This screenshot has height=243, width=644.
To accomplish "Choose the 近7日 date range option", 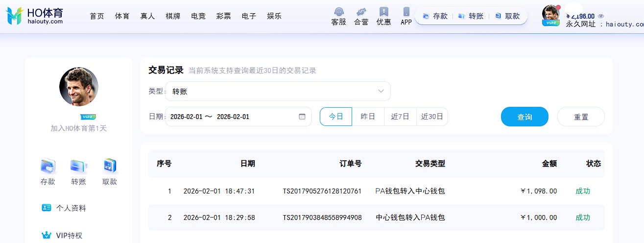I will click(400, 117).
